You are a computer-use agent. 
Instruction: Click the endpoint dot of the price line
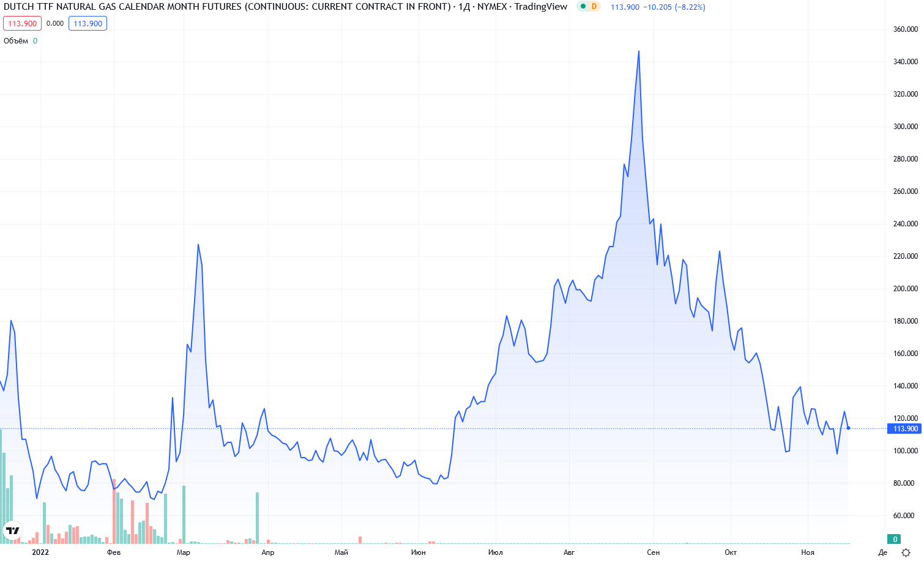click(x=848, y=428)
